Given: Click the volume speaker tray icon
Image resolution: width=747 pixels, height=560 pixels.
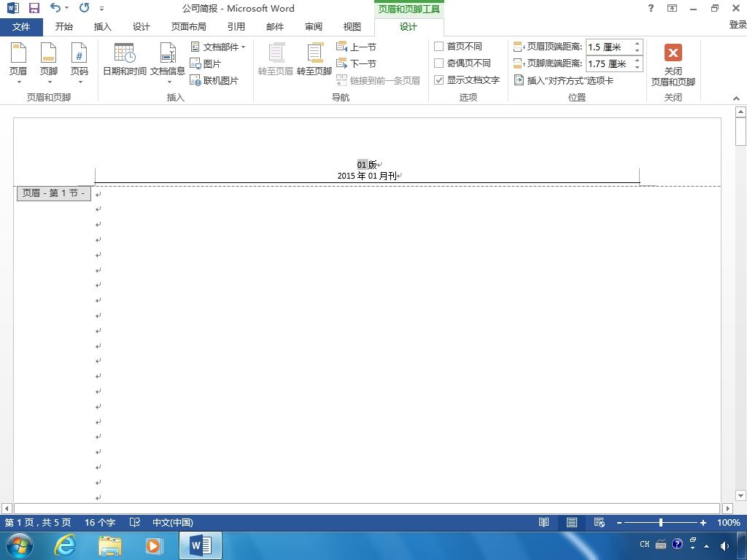Looking at the screenshot, I should pyautogui.click(x=724, y=545).
